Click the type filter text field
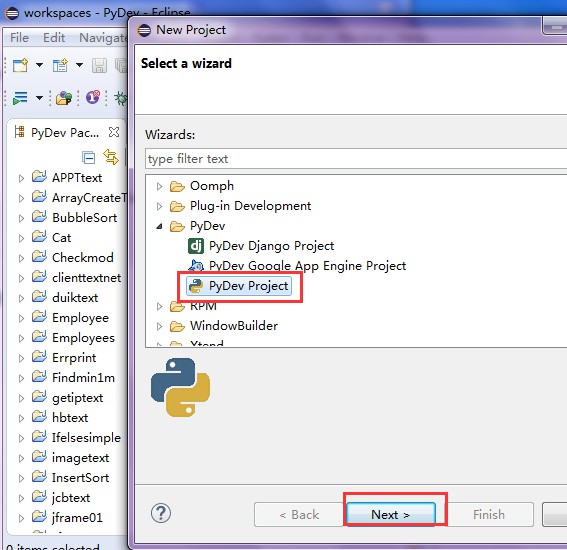 [356, 159]
